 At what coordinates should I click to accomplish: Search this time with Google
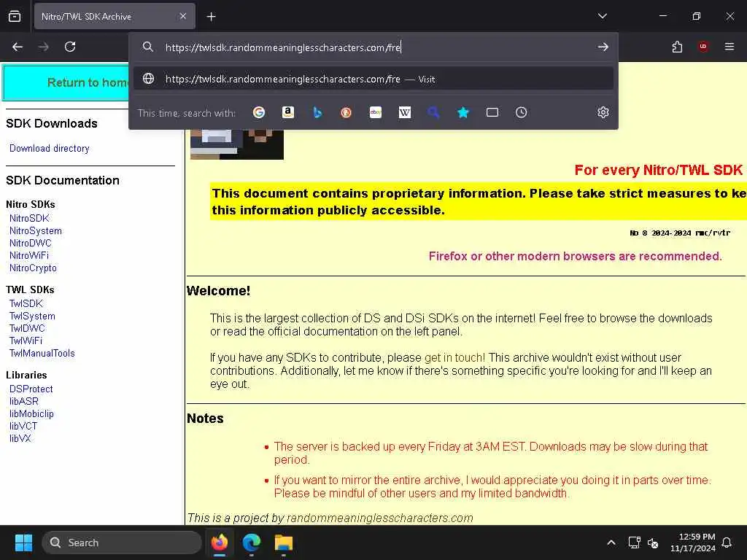(x=259, y=112)
